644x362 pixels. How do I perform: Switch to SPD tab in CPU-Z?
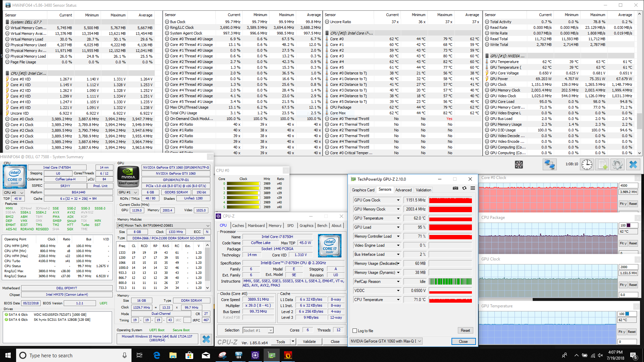(x=290, y=226)
